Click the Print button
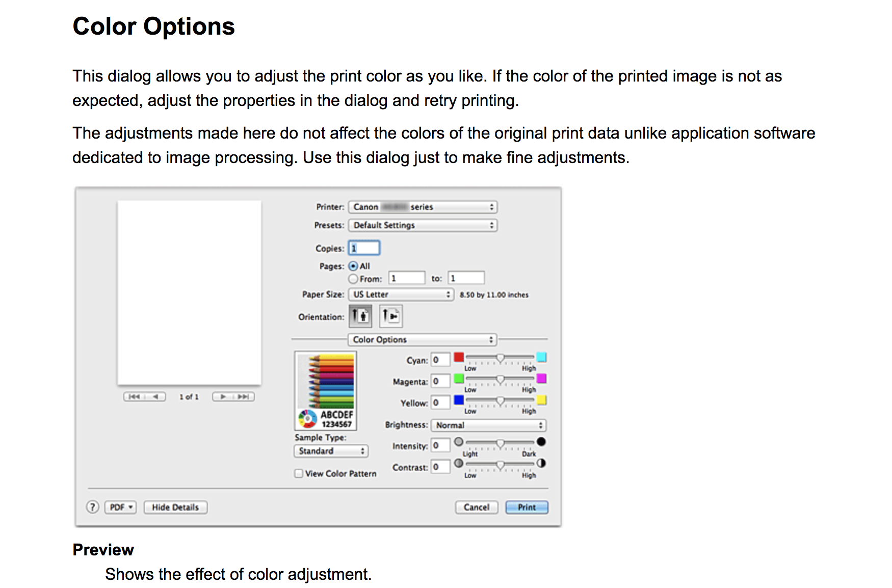892x588 pixels. coord(527,507)
